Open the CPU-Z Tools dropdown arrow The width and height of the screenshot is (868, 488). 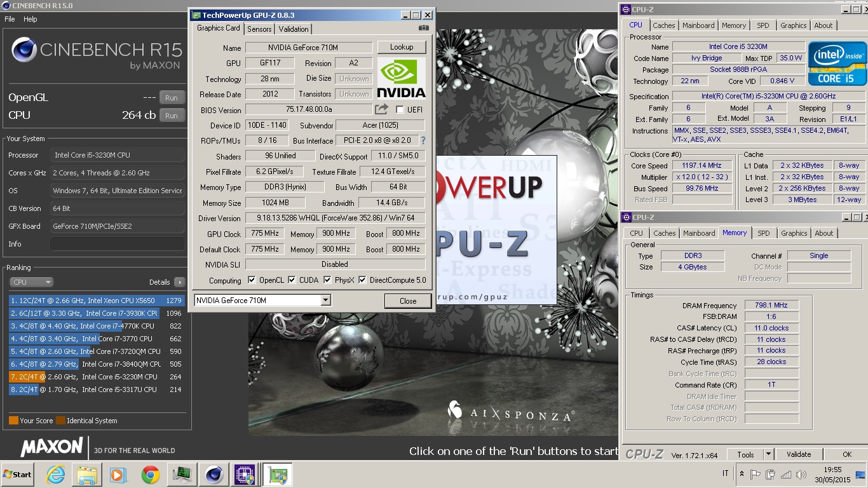click(768, 454)
